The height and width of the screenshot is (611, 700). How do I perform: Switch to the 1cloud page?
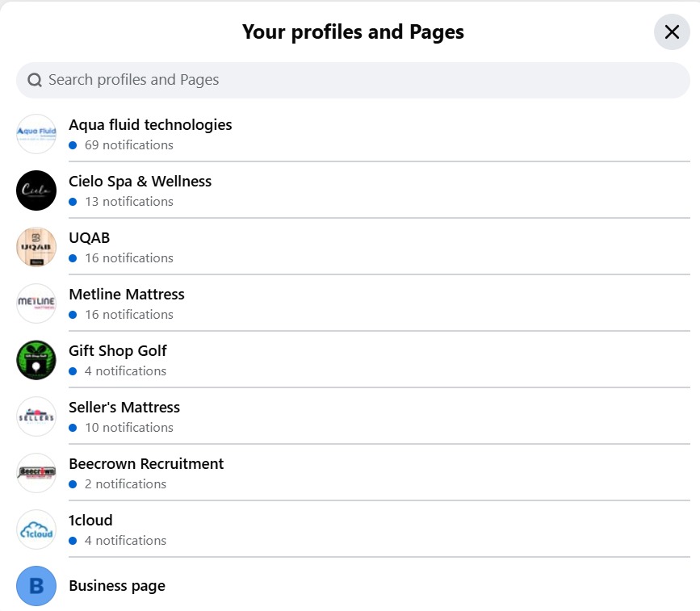(90, 521)
